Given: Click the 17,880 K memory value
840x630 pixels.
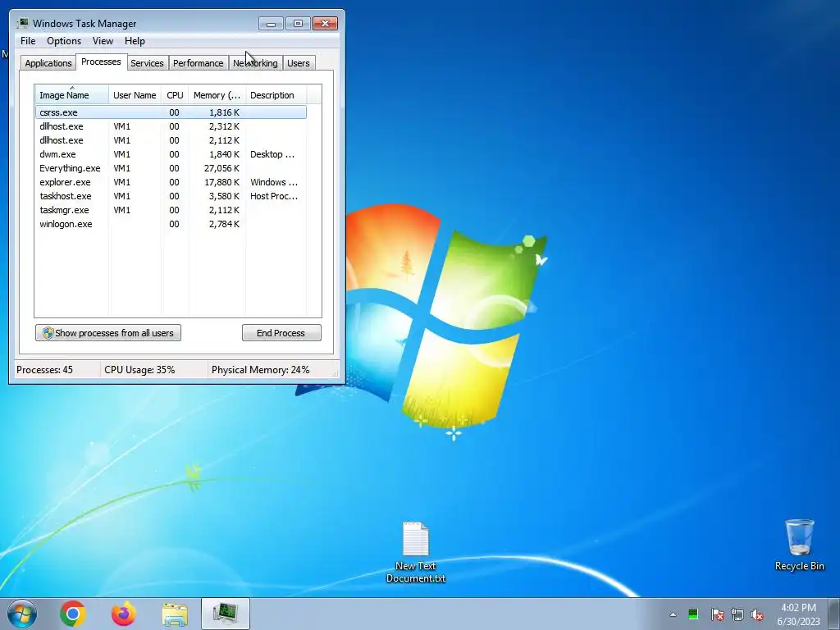Looking at the screenshot, I should coord(221,182).
